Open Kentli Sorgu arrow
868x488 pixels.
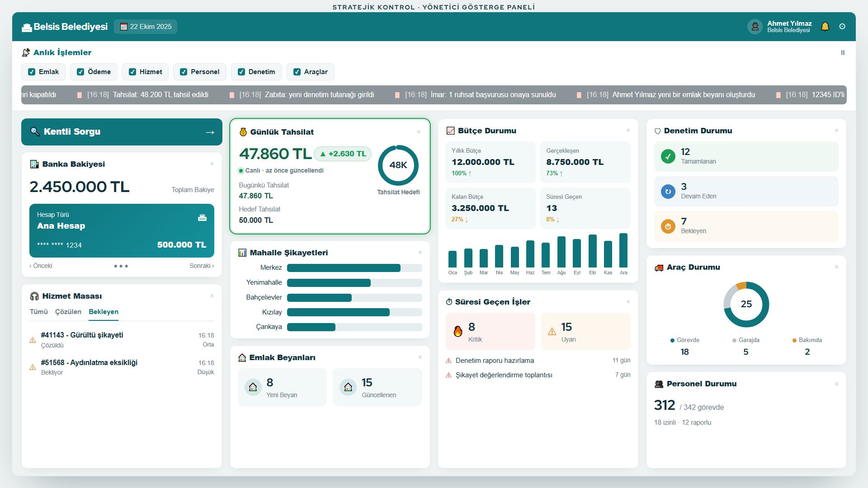pos(210,132)
